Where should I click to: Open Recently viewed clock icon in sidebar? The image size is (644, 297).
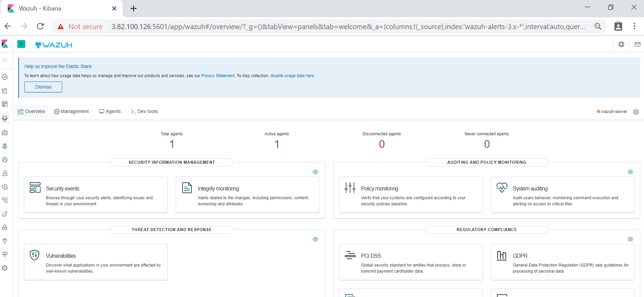pos(5,61)
